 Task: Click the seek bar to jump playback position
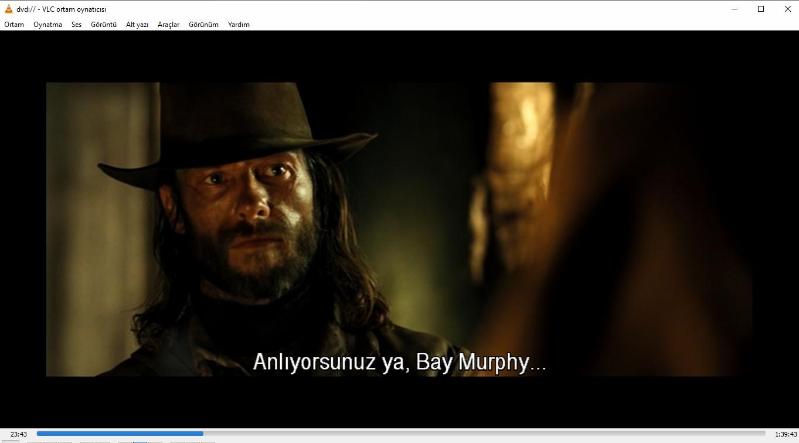401,434
